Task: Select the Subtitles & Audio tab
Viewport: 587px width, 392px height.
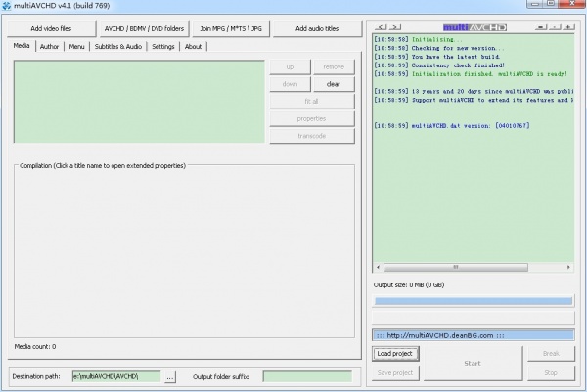Action: pos(117,46)
